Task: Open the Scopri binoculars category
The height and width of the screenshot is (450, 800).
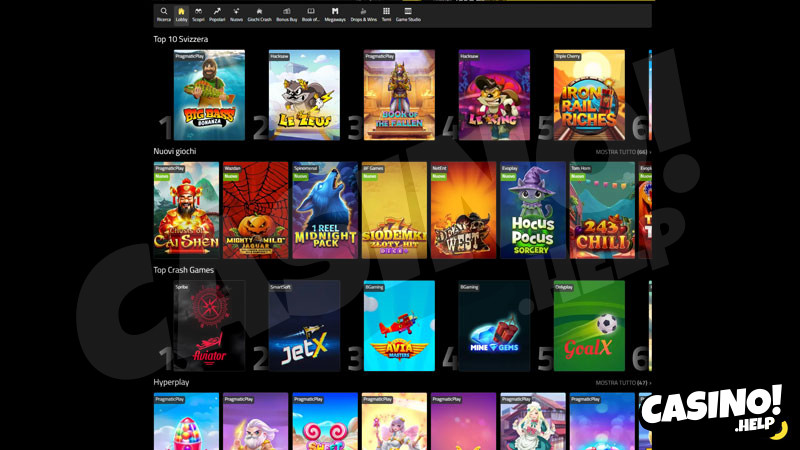Action: (198, 15)
